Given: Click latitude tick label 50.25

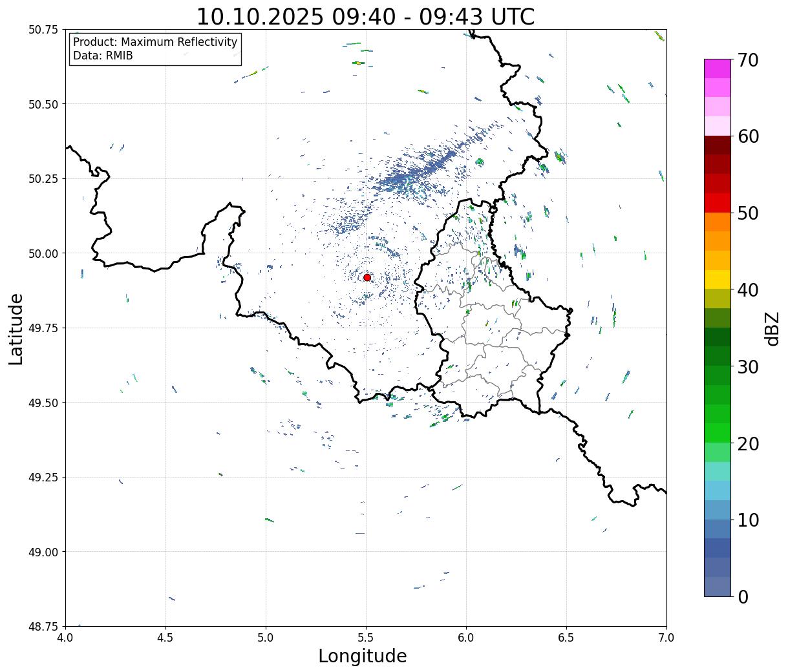Looking at the screenshot, I should [43, 179].
